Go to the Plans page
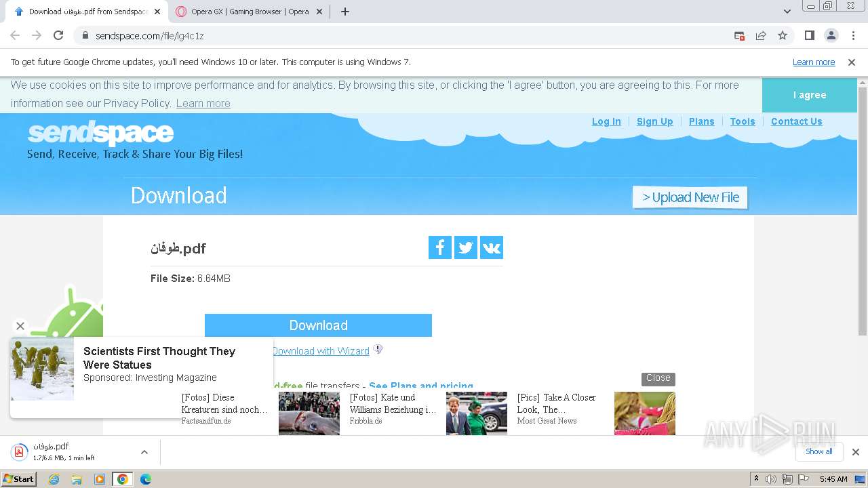868x488 pixels. [702, 121]
